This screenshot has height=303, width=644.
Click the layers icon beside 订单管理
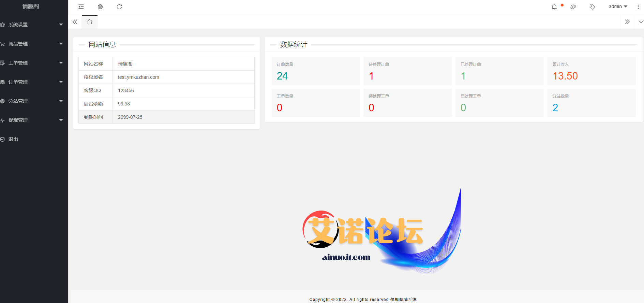point(2,82)
